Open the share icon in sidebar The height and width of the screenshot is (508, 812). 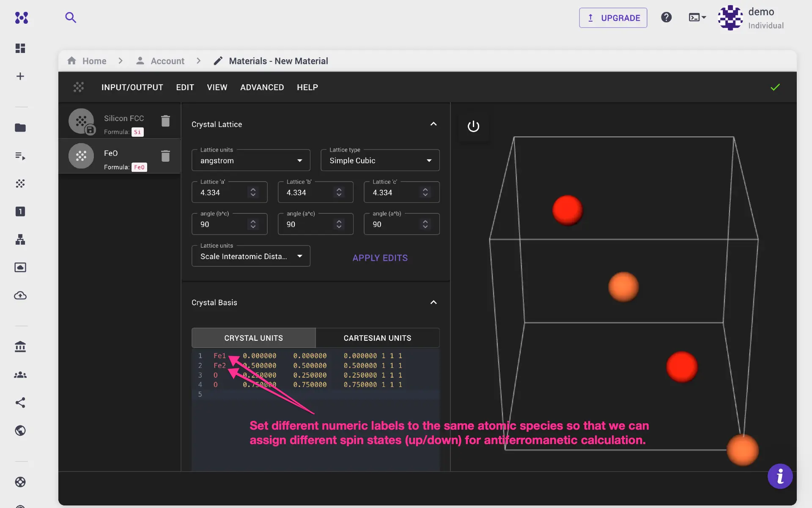pos(20,403)
